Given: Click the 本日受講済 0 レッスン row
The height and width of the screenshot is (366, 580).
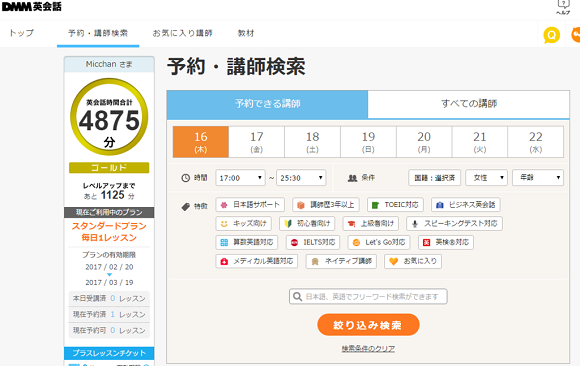Looking at the screenshot, I should [109, 298].
